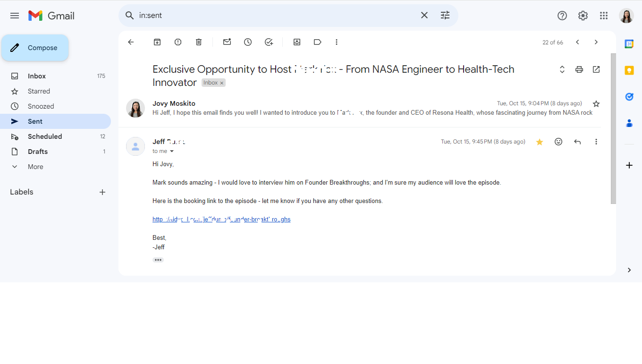Add emoji reaction to Jeff's message
Viewport: 642px width, 364px height.
coord(558,142)
